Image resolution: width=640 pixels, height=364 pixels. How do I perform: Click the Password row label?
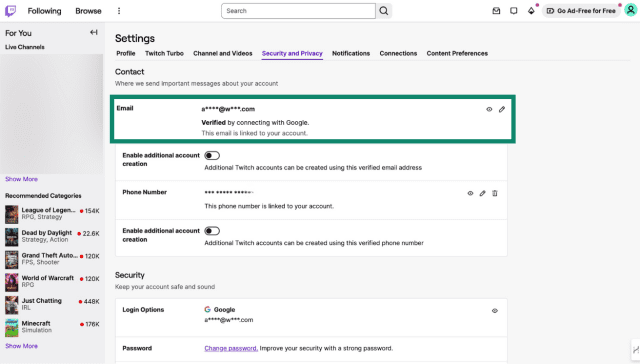[137, 348]
